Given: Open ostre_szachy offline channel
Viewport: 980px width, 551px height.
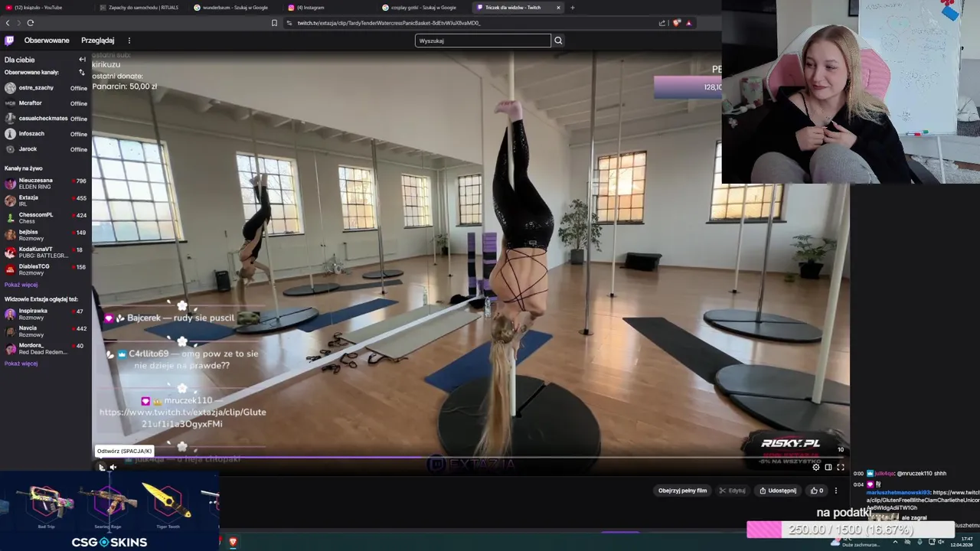Looking at the screenshot, I should pos(46,88).
